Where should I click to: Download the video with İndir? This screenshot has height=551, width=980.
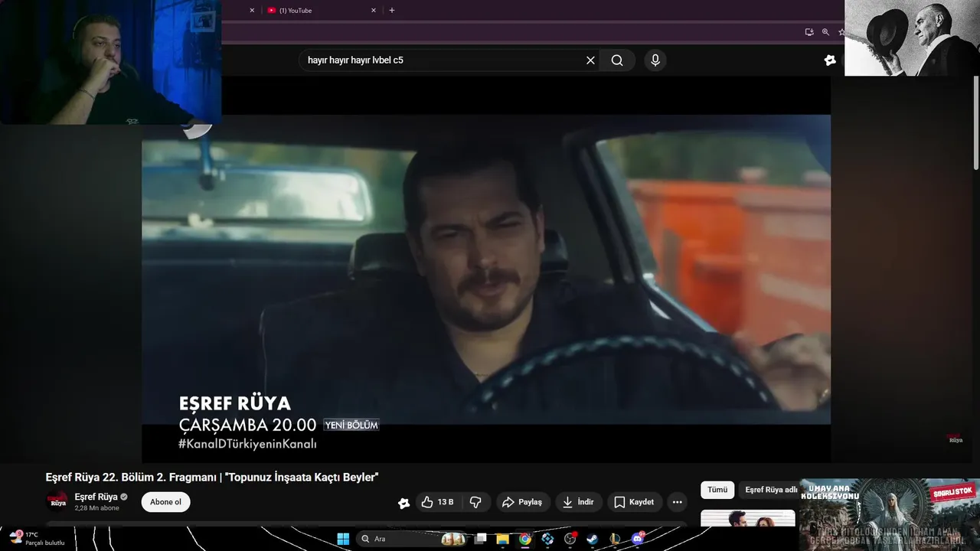(579, 502)
